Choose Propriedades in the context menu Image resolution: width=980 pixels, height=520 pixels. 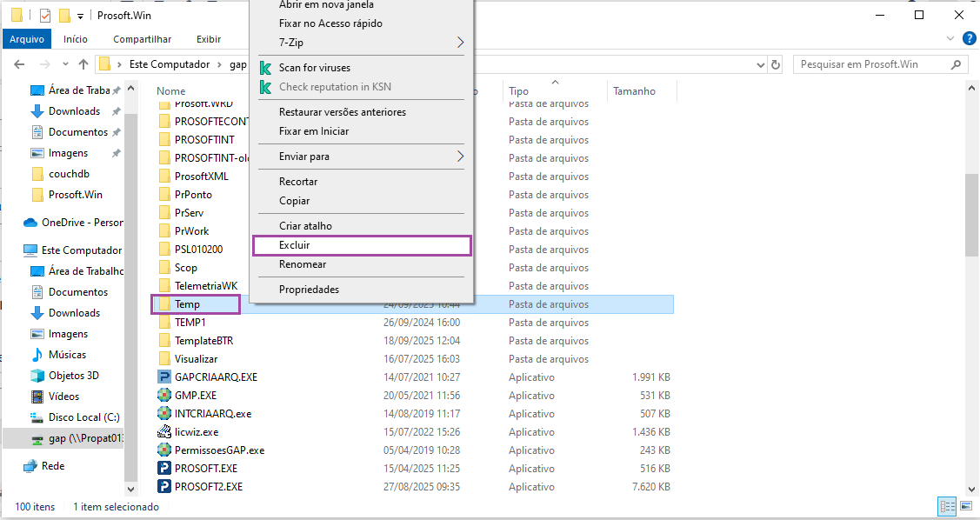[309, 290]
